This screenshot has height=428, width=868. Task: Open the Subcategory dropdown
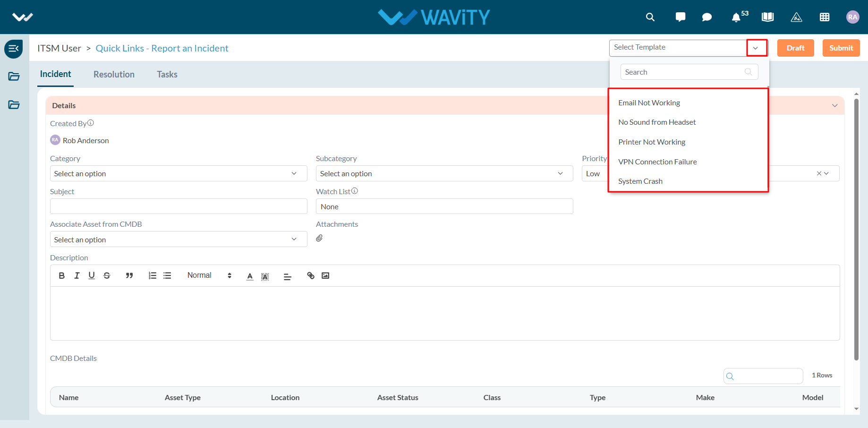point(444,173)
